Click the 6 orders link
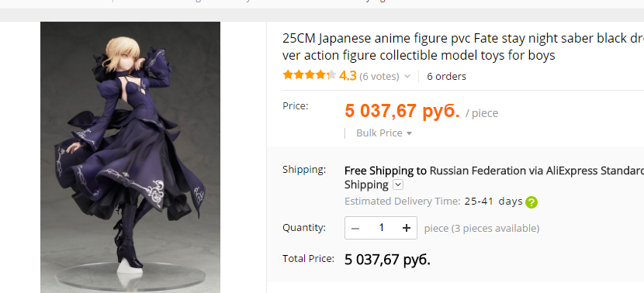Image resolution: width=644 pixels, height=293 pixels. coord(446,76)
